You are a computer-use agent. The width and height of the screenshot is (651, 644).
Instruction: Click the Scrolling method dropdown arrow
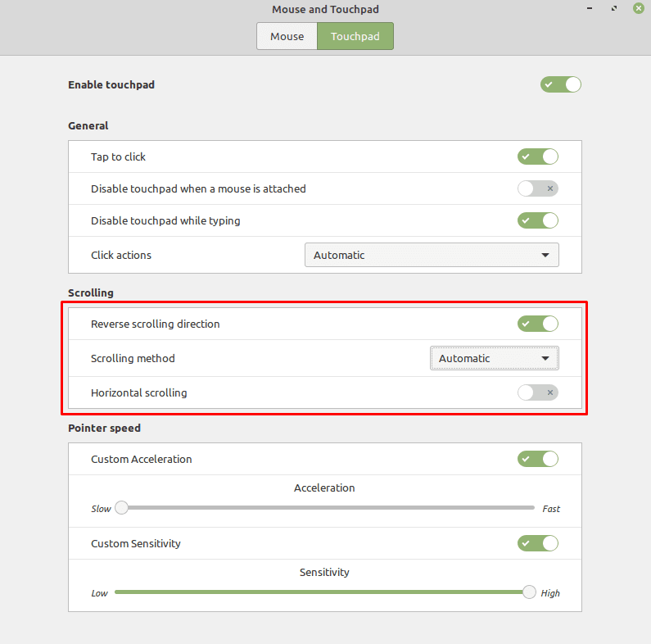click(x=545, y=358)
